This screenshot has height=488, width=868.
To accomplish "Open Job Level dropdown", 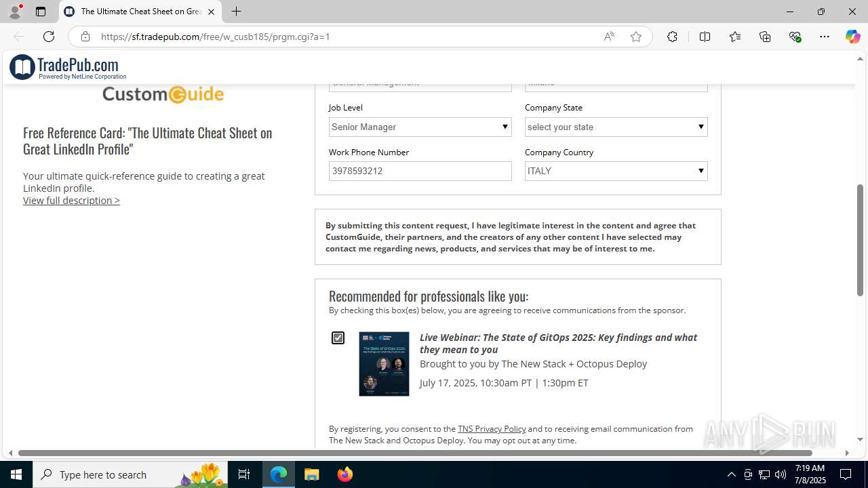I will [x=420, y=127].
